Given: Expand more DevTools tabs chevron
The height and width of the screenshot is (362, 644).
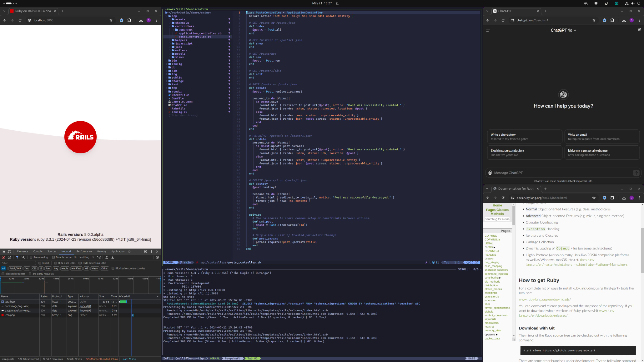Looking at the screenshot, I should pos(129,251).
